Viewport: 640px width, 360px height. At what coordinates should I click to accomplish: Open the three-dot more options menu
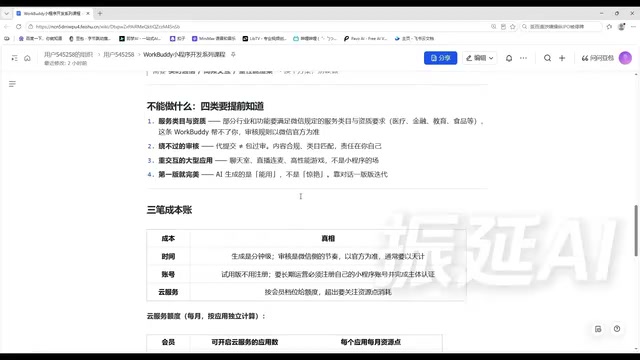pyautogui.click(x=523, y=58)
